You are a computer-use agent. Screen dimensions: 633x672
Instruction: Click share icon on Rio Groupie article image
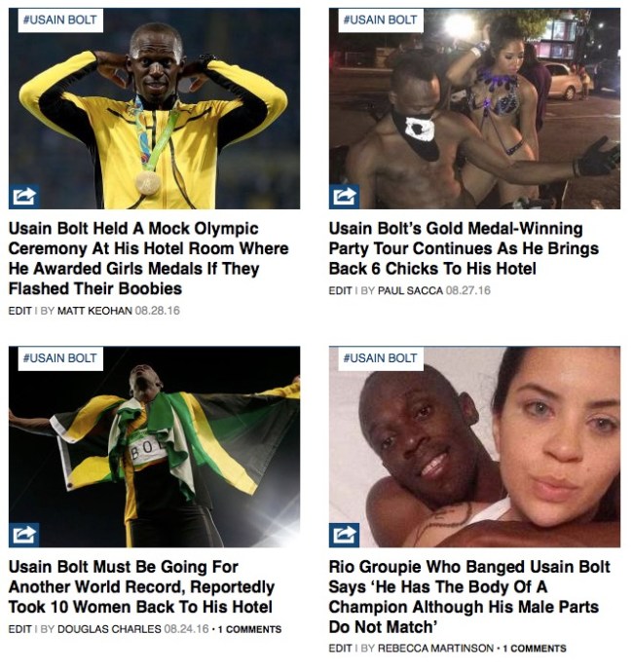[344, 535]
